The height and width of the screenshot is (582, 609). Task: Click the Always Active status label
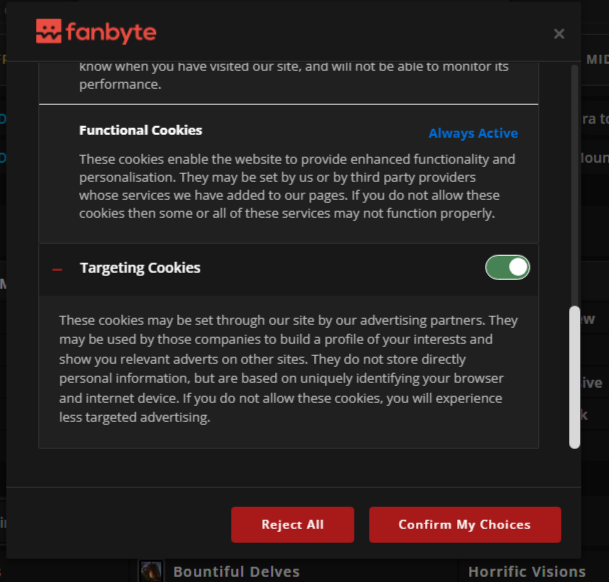coord(473,133)
